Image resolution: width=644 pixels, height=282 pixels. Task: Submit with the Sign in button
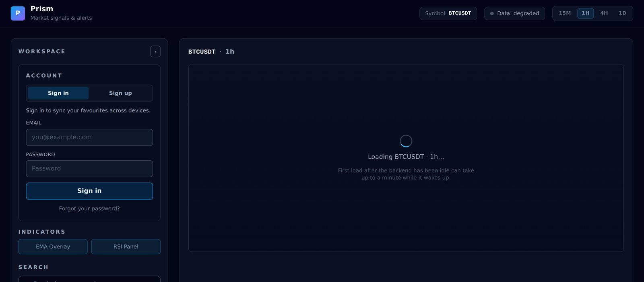point(89,191)
